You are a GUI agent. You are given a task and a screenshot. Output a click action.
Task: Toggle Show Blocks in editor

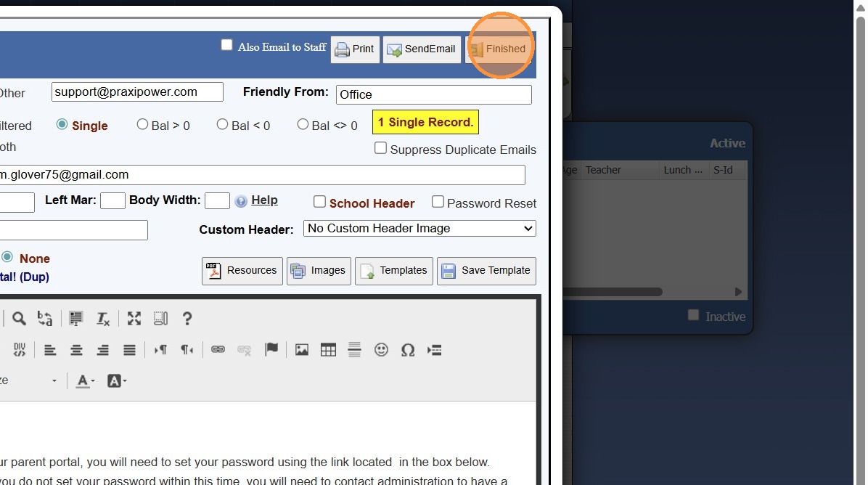[160, 318]
